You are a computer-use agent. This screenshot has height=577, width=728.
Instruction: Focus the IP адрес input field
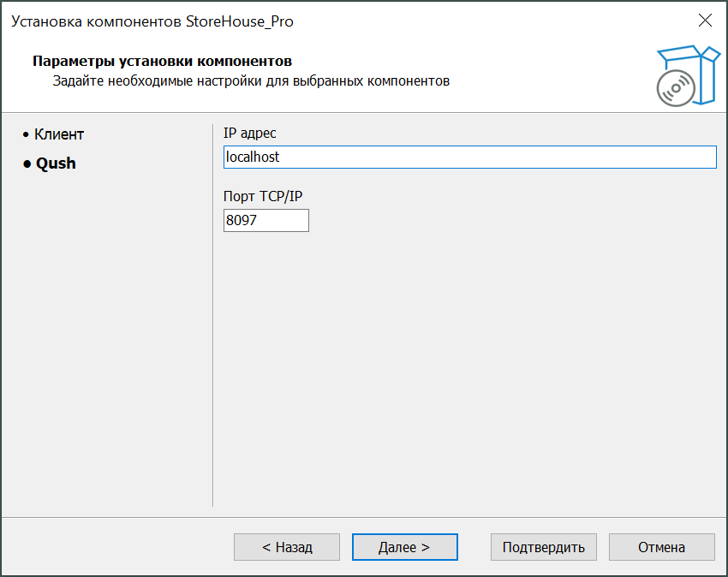tap(468, 158)
